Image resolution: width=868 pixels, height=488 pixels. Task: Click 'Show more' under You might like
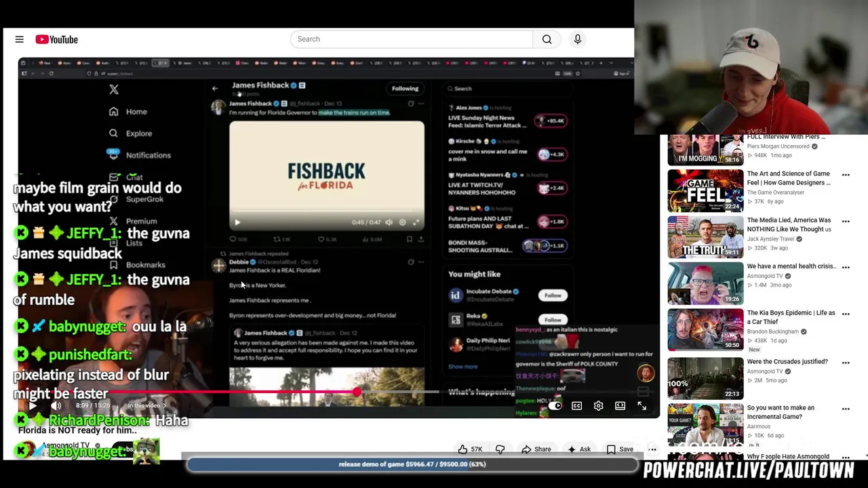(x=463, y=367)
